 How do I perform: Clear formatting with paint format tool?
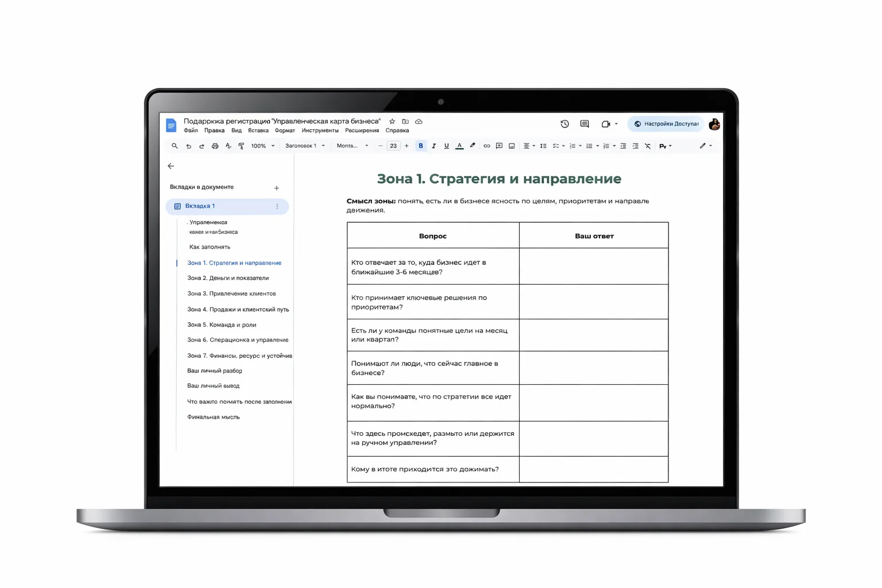tap(241, 146)
